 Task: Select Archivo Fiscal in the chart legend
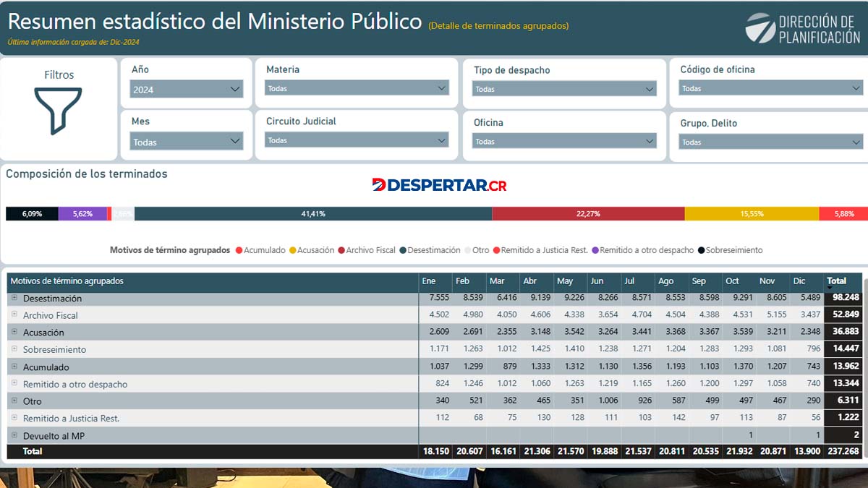tap(367, 250)
